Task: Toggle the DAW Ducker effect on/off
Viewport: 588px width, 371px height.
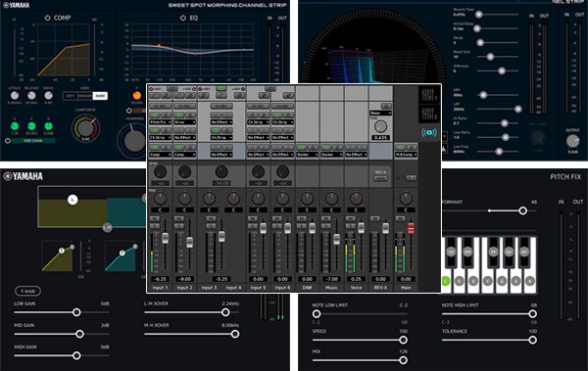Action: point(302,147)
